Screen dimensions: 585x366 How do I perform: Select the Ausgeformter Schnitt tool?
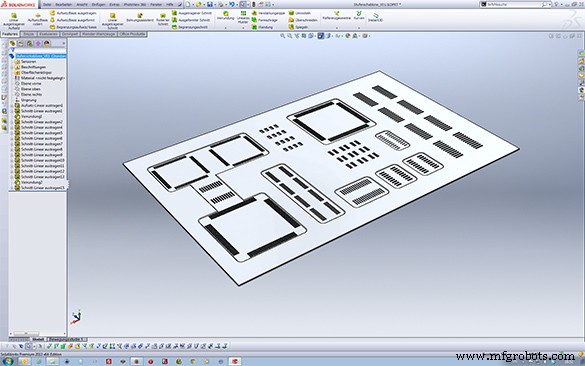[191, 20]
